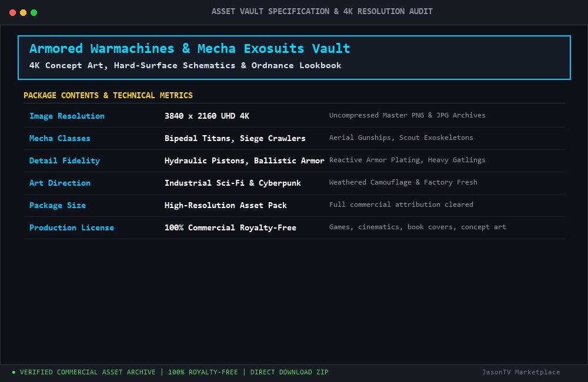The image size is (588, 382).
Task: Click the value '3840 x 2160 UHD 4K'
Action: 207,116
